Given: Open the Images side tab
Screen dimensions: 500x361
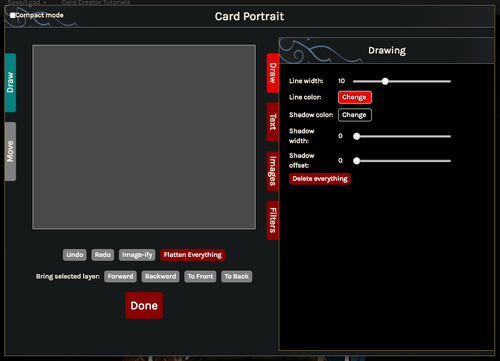Looking at the screenshot, I should 273,171.
